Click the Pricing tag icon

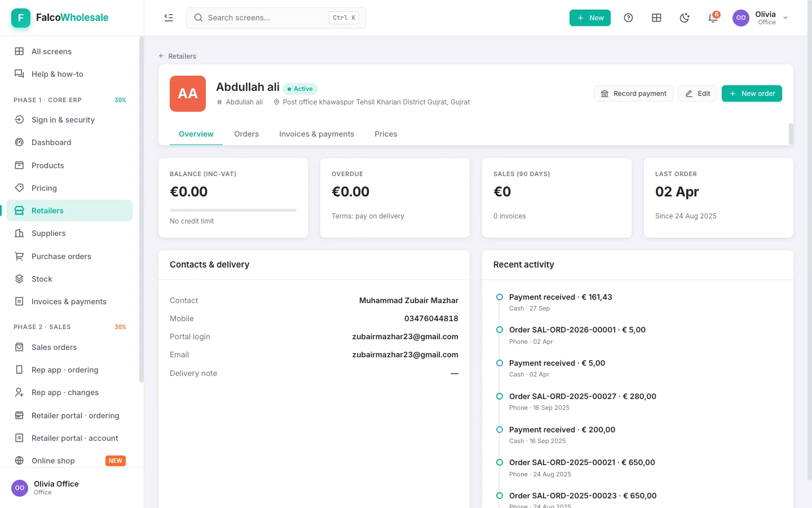click(x=19, y=188)
